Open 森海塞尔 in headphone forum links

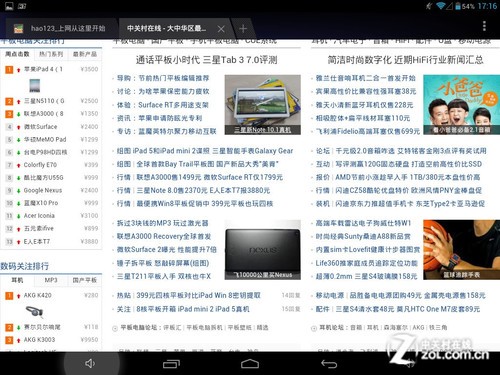point(397,327)
